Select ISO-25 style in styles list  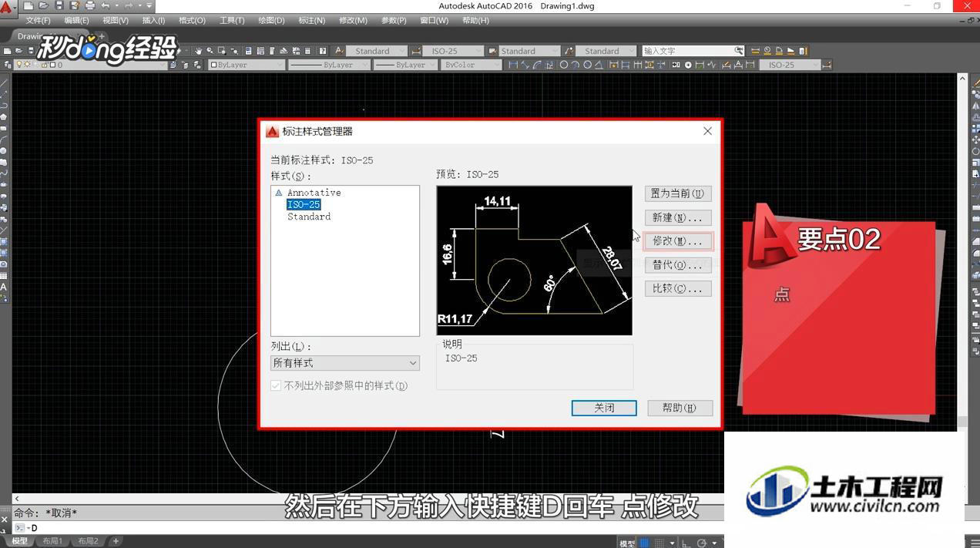pos(304,204)
